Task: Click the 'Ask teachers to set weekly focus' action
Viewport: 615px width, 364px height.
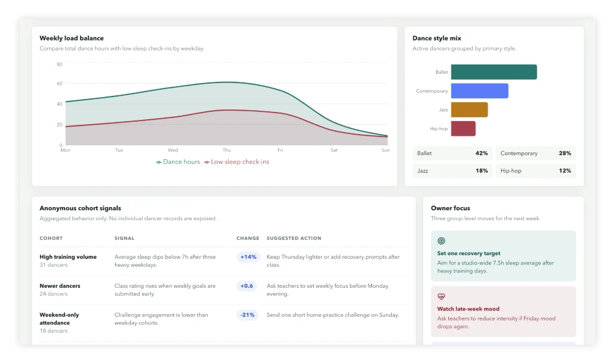Action: [328, 290]
